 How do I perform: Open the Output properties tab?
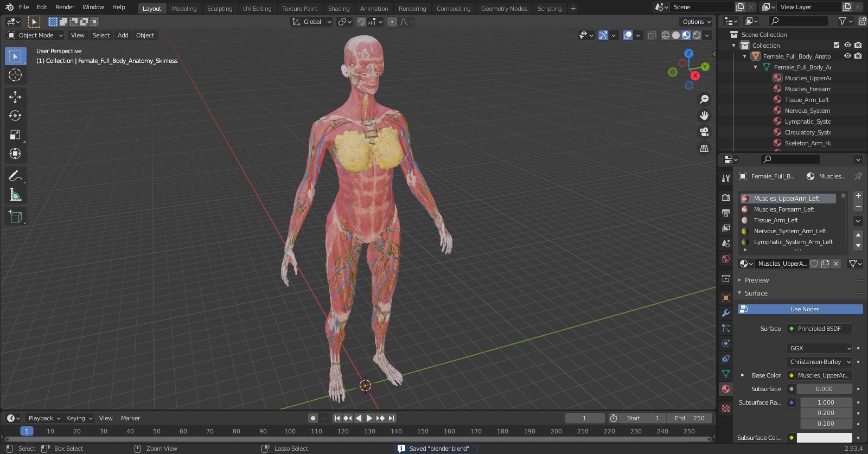pyautogui.click(x=726, y=213)
